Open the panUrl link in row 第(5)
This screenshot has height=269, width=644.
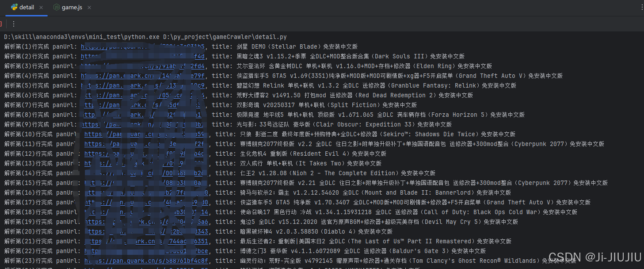point(142,85)
